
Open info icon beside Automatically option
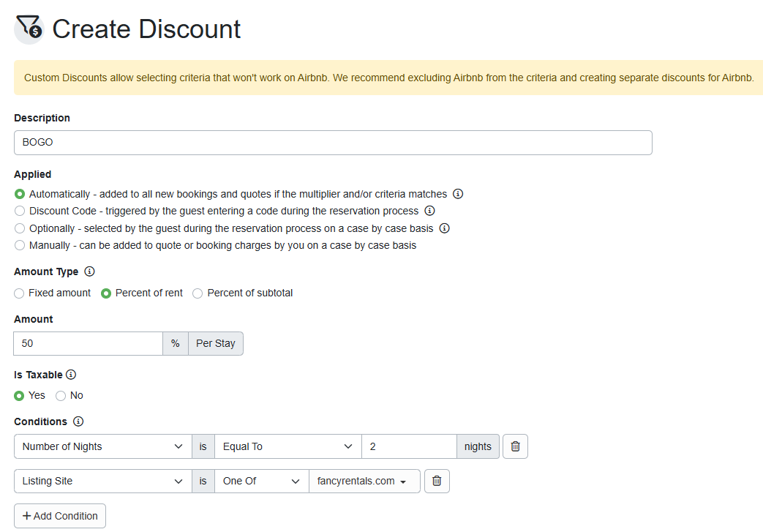[x=458, y=194]
